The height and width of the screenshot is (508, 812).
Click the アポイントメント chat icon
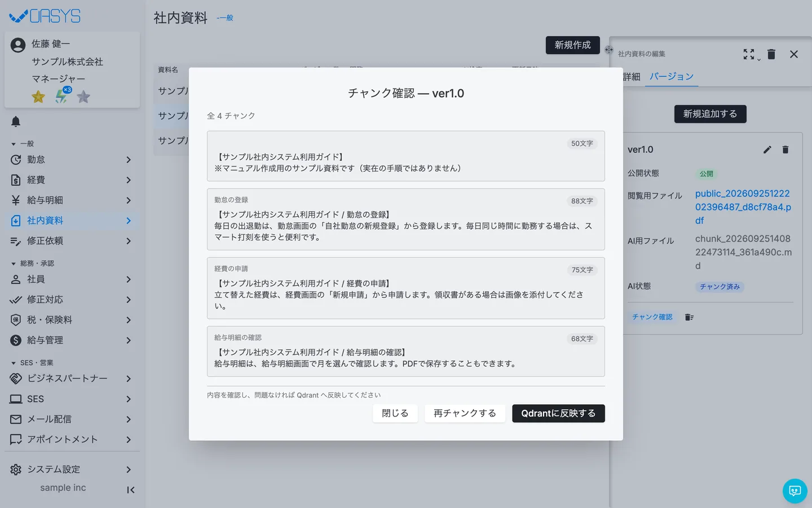16,440
